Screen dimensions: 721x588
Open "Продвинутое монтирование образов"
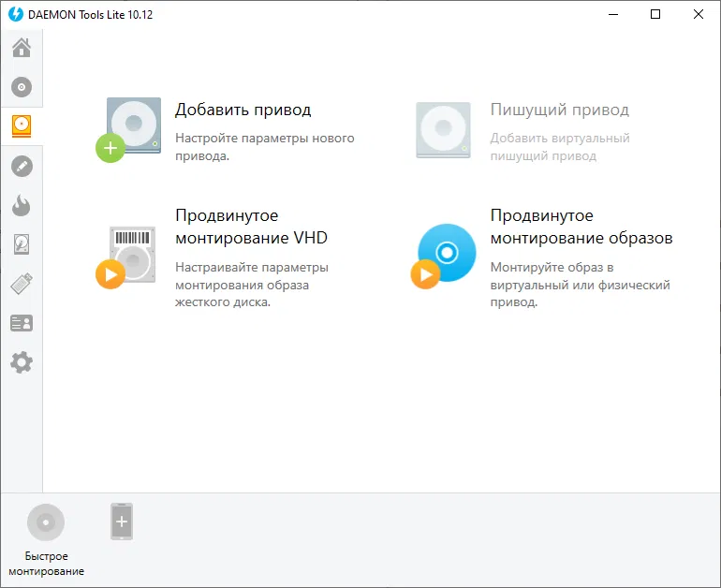click(x=581, y=227)
